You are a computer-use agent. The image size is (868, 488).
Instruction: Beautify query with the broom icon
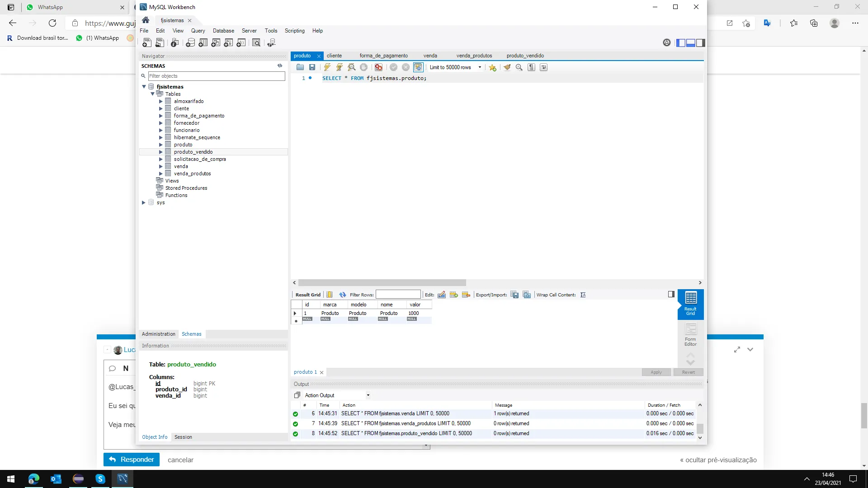(507, 67)
